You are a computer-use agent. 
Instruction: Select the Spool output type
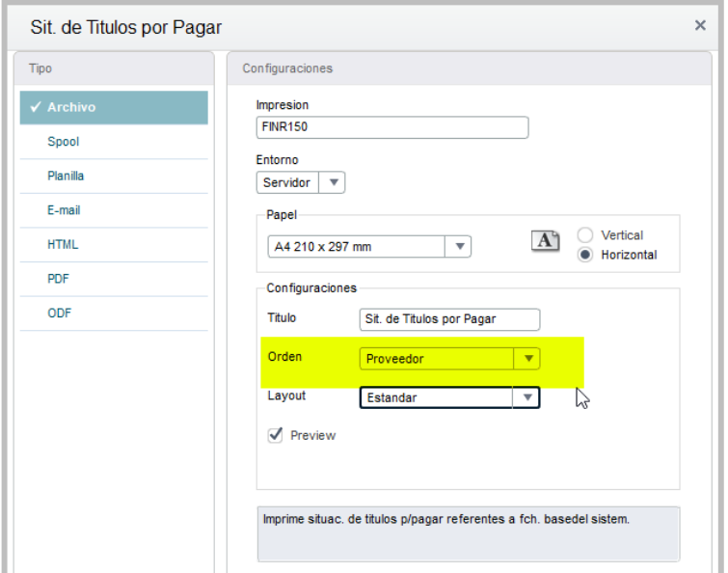pos(114,142)
